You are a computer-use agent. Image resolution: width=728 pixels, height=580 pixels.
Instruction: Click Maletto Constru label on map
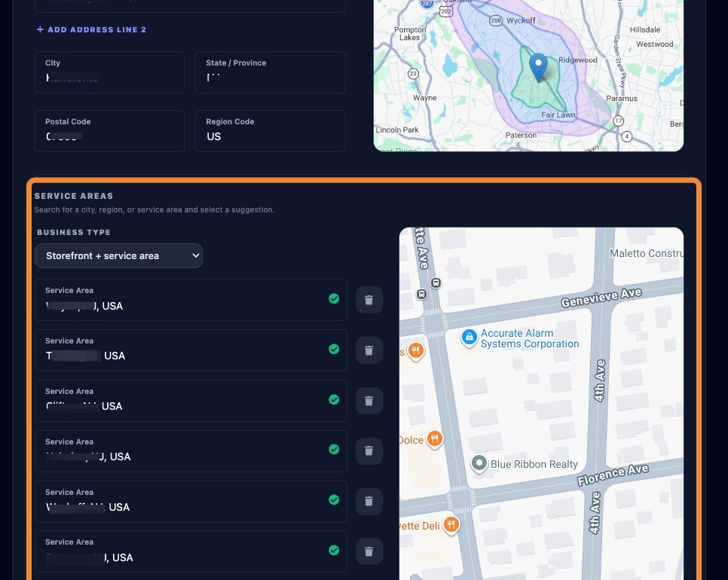(647, 253)
